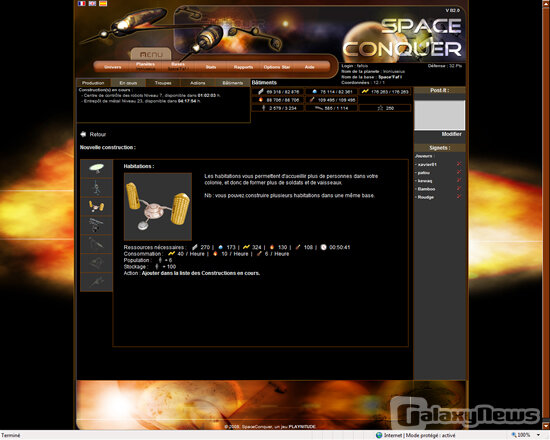
Task: Click the energy cost icon beside 324
Action: click(x=246, y=247)
